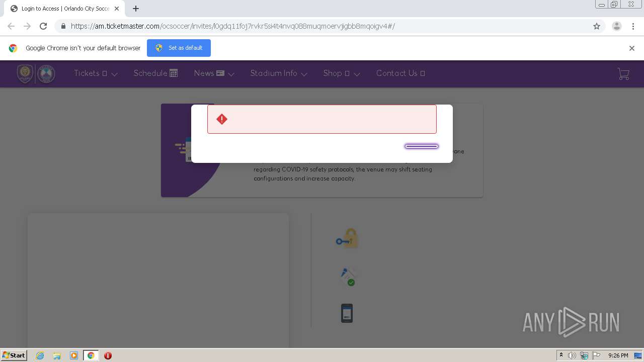Open the volume speaker tray icon
This screenshot has width=644, height=362.
coord(572,355)
